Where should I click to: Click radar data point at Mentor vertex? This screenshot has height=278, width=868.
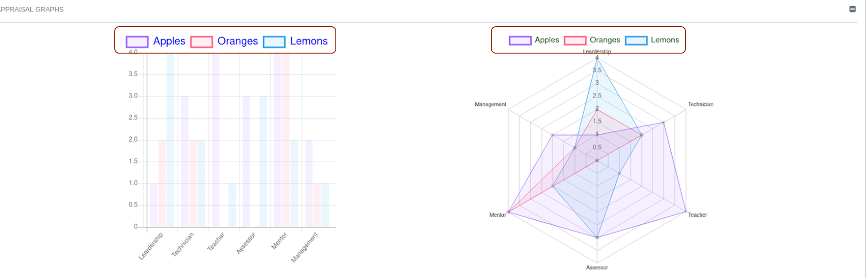click(x=508, y=212)
